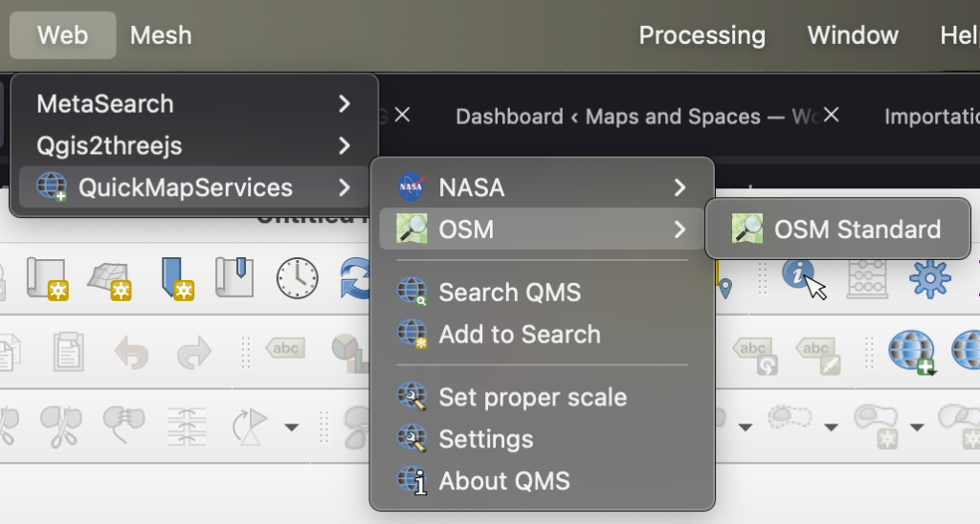Click the rotate point symbols icon
This screenshot has height=524, width=980.
coord(250,426)
